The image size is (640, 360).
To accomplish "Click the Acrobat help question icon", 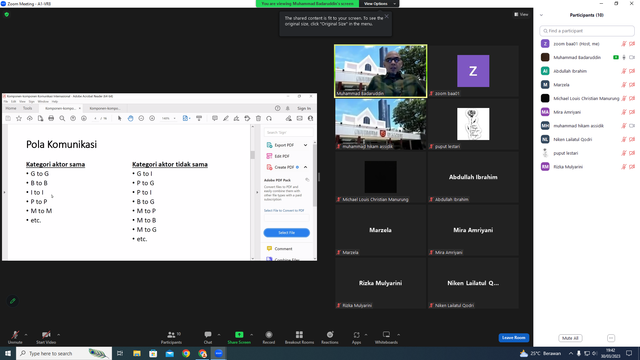I will tap(278, 108).
